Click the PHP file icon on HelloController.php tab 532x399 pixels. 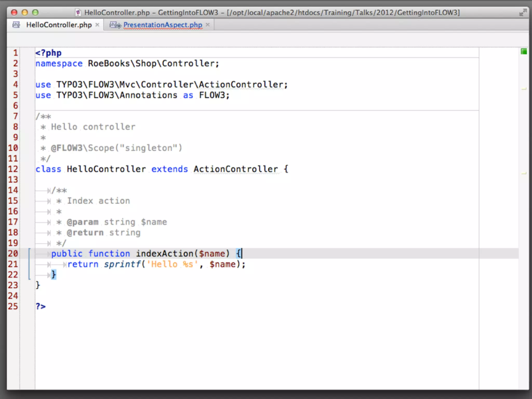16,25
